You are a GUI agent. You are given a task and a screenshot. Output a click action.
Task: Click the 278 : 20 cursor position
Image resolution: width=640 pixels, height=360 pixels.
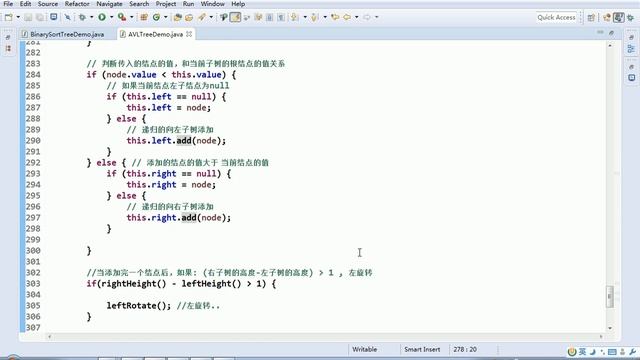(465, 349)
